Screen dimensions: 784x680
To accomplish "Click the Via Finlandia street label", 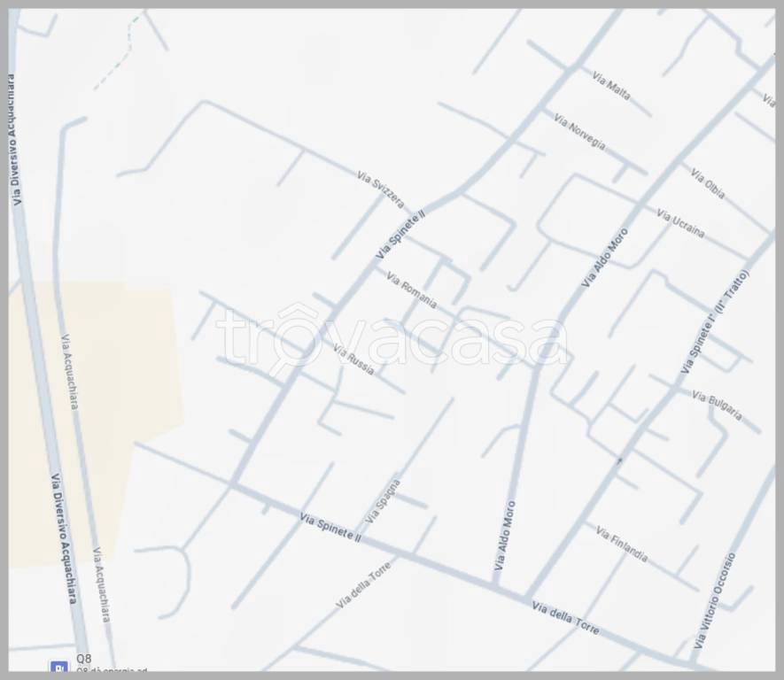I will click(x=621, y=544).
